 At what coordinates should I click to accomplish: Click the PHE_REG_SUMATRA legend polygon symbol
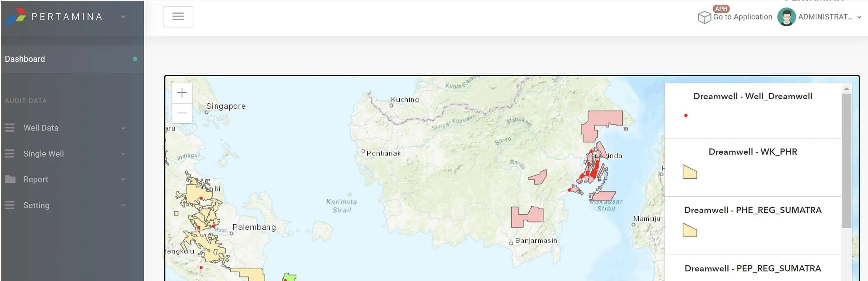[689, 230]
